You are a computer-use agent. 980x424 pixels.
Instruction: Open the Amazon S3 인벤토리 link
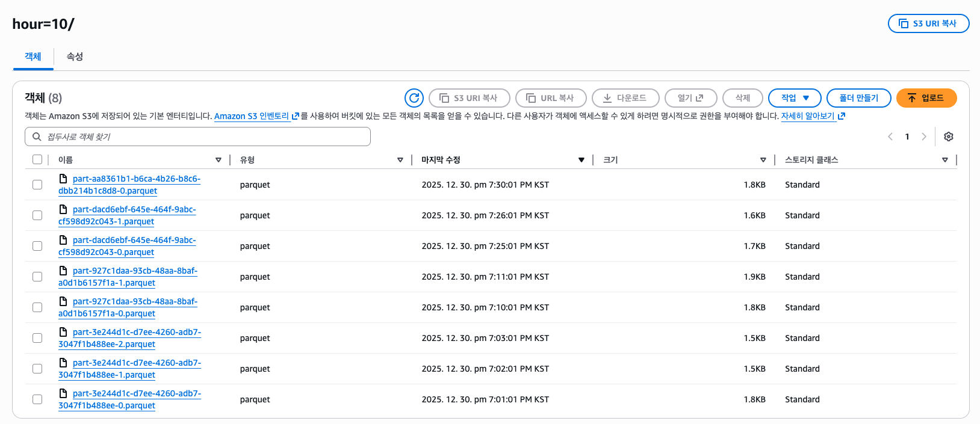pos(252,116)
